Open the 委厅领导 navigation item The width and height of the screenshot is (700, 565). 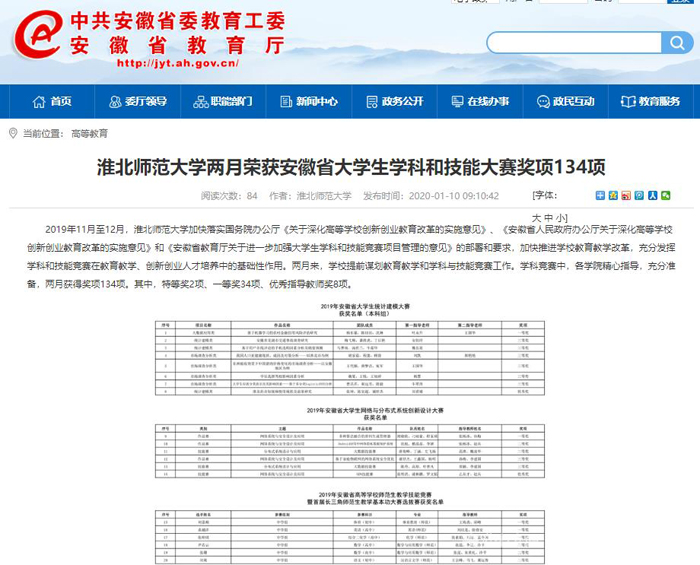pos(138,101)
